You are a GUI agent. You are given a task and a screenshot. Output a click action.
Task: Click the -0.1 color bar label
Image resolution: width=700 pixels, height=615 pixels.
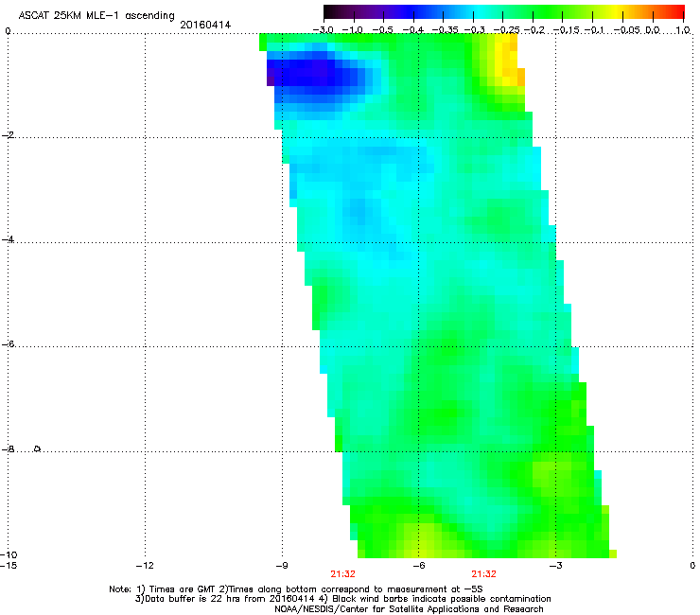(x=594, y=30)
